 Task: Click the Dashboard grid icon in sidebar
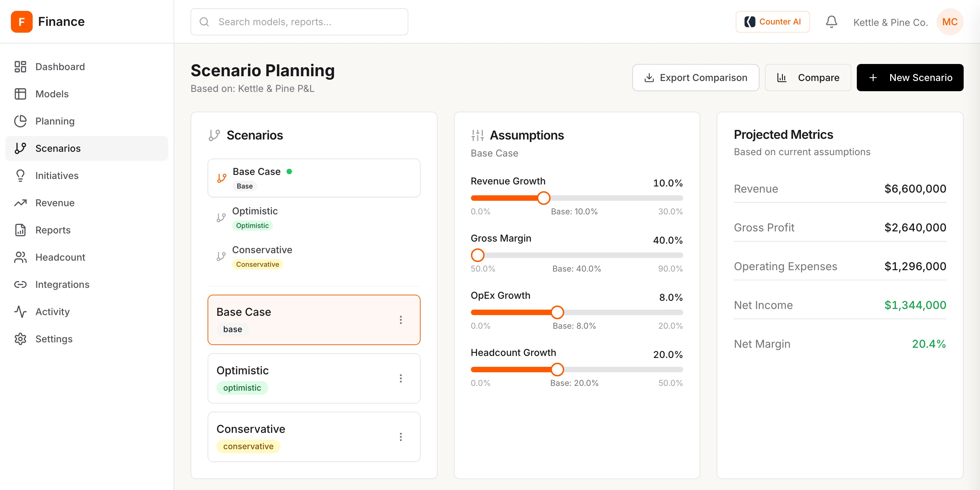(20, 67)
